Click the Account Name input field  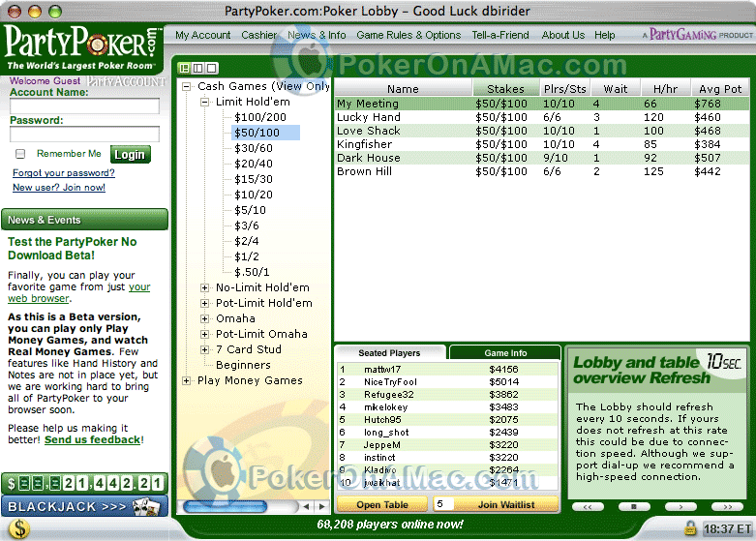pos(84,106)
